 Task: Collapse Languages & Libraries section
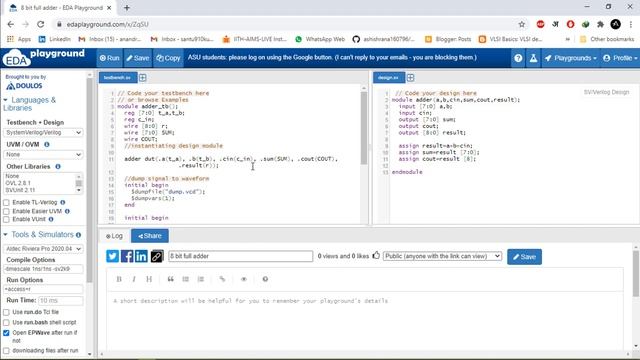pos(5,100)
